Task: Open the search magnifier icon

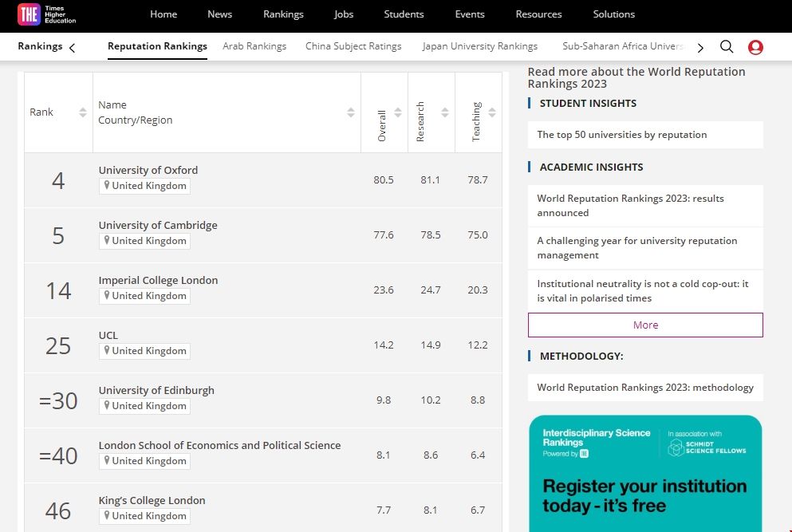Action: click(x=726, y=47)
